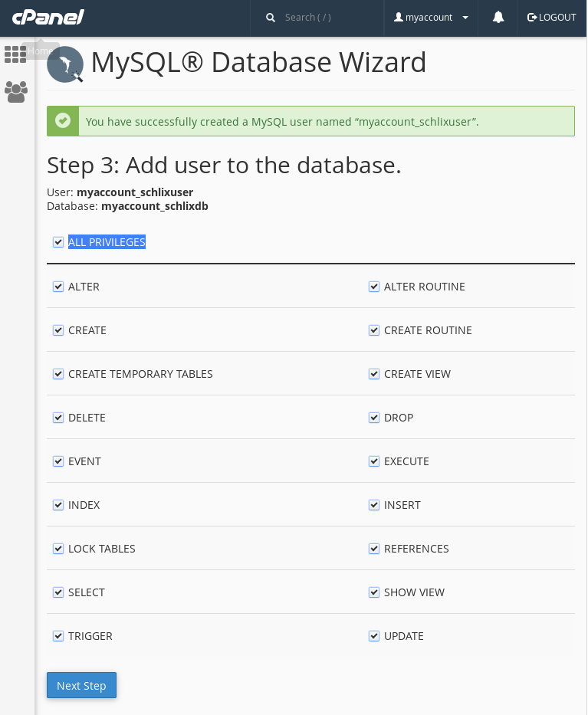Click the MySQL Database Wizard title text
Viewport: 588px width, 715px height.
click(258, 63)
